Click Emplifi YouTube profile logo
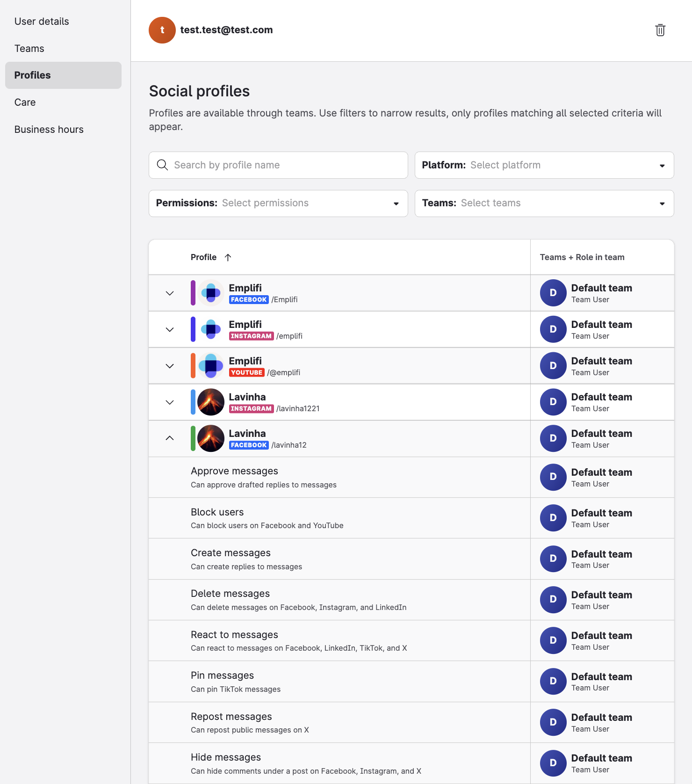The width and height of the screenshot is (692, 784). (x=211, y=366)
